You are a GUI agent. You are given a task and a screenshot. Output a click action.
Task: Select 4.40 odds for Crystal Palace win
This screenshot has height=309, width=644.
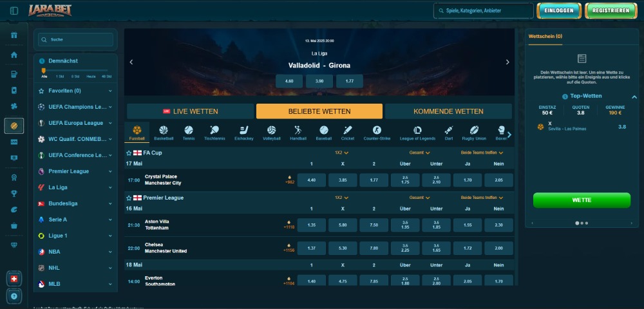coord(312,180)
